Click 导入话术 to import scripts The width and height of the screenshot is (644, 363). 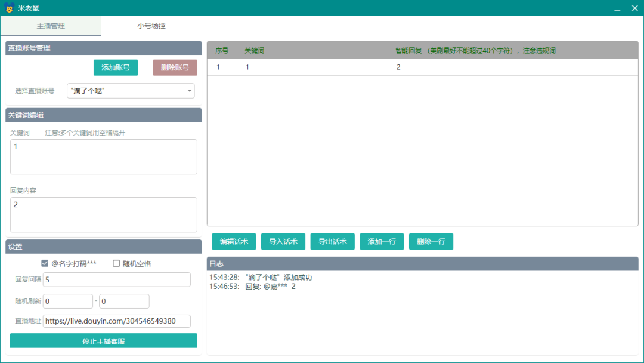283,242
